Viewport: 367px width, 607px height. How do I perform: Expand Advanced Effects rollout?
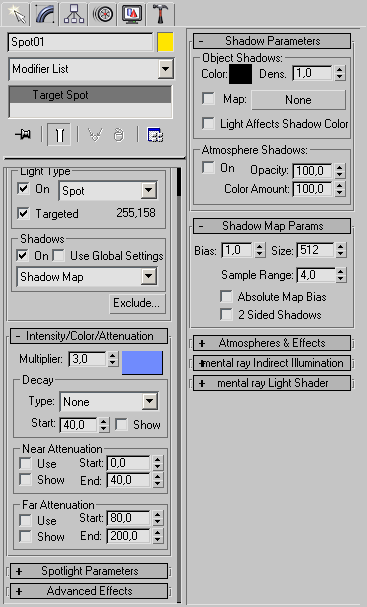point(89,591)
